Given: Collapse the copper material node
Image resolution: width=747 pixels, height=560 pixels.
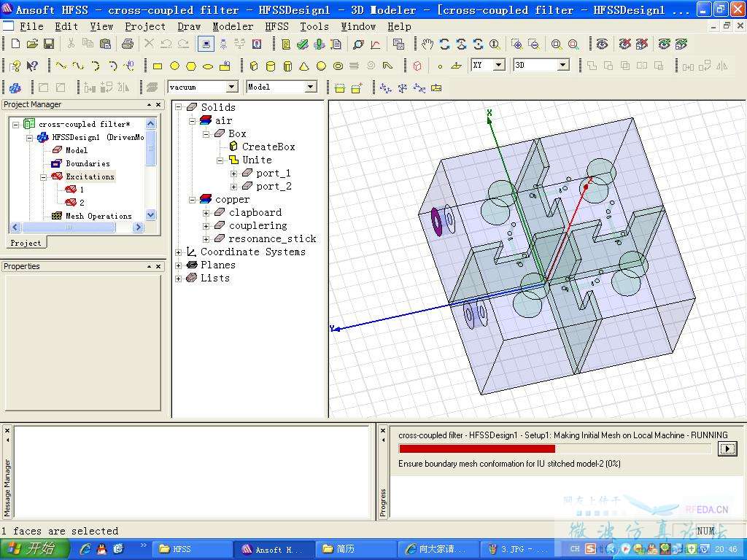Looking at the screenshot, I should pyautogui.click(x=193, y=200).
